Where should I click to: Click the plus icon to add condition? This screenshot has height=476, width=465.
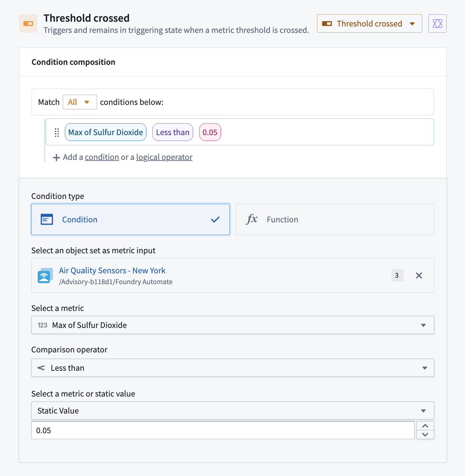coord(56,158)
